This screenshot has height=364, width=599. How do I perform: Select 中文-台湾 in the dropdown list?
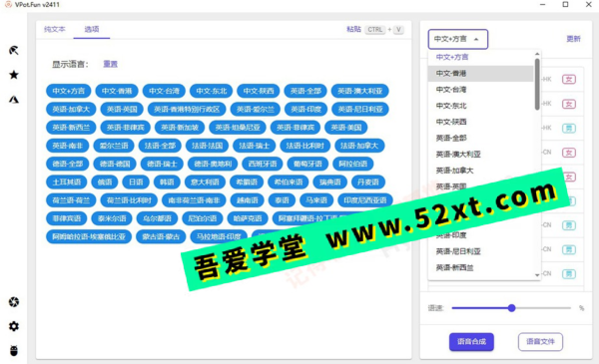tap(480, 90)
